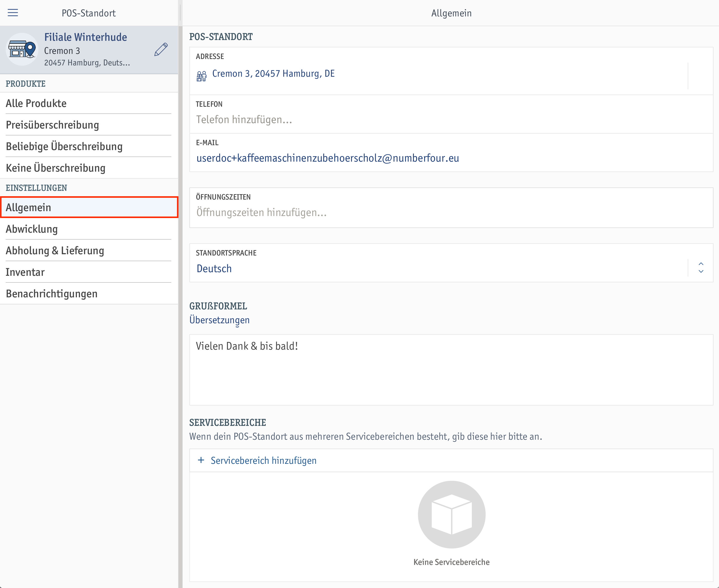Image resolution: width=719 pixels, height=588 pixels.
Task: Click POS-Standort header title
Action: coord(89,13)
